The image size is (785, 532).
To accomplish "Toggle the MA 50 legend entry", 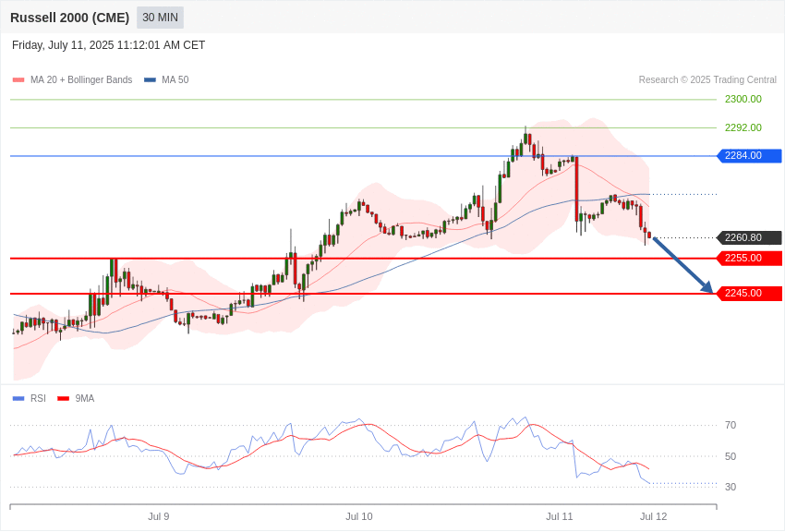I will coord(166,79).
